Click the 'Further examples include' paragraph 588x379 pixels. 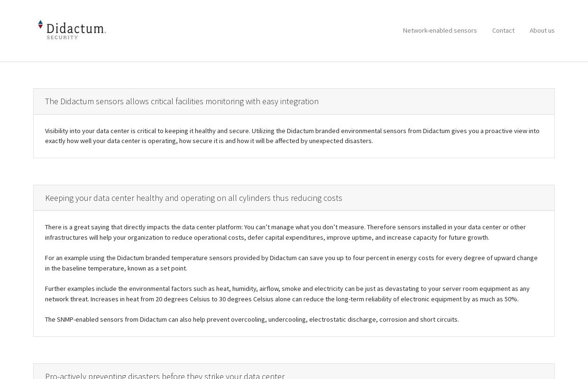pos(287,294)
